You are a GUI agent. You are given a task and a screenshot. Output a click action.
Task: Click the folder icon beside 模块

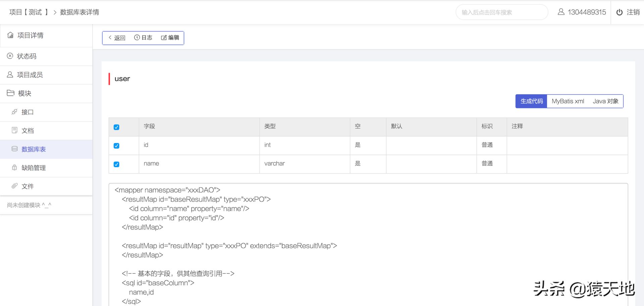11,93
